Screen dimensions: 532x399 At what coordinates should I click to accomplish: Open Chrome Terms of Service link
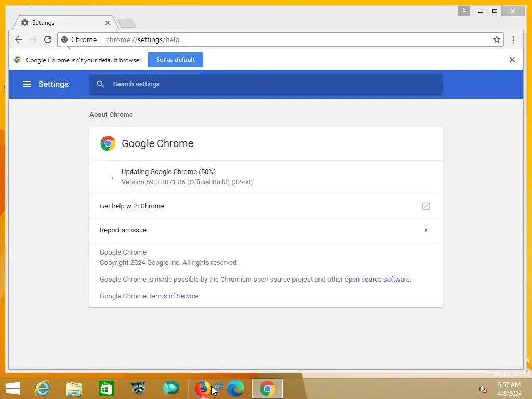(174, 296)
